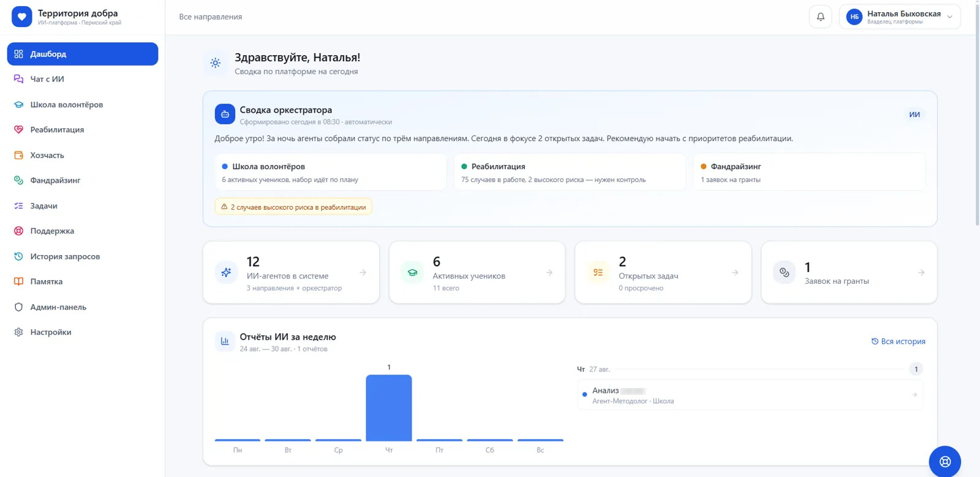Click the Поддержка lifebuoy icon

click(18, 231)
